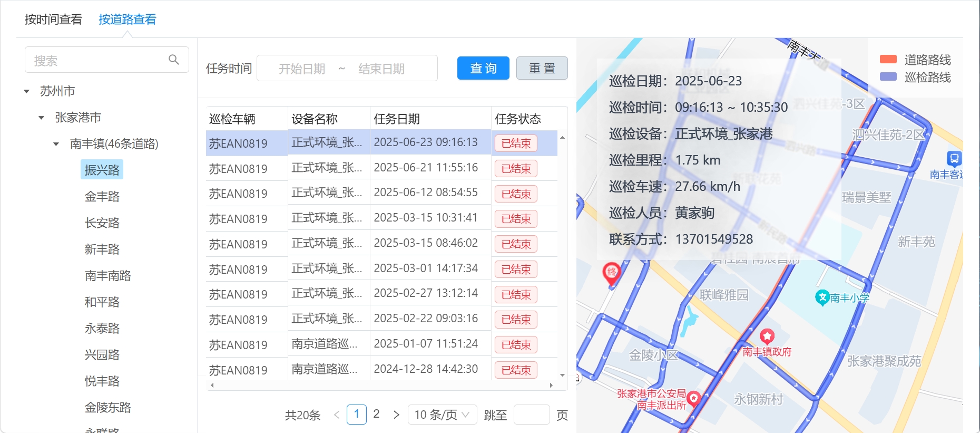Viewport: 980px width, 433px height.
Task: Select 兴园路 in road tree
Action: pyautogui.click(x=102, y=354)
